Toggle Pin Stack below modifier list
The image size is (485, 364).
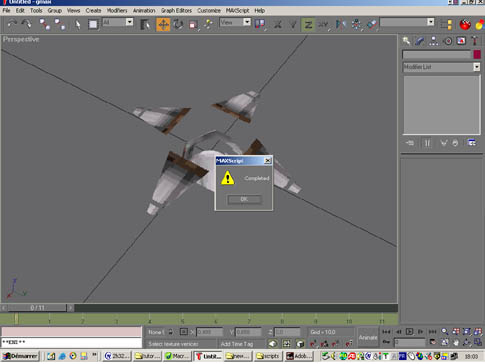[x=410, y=143]
